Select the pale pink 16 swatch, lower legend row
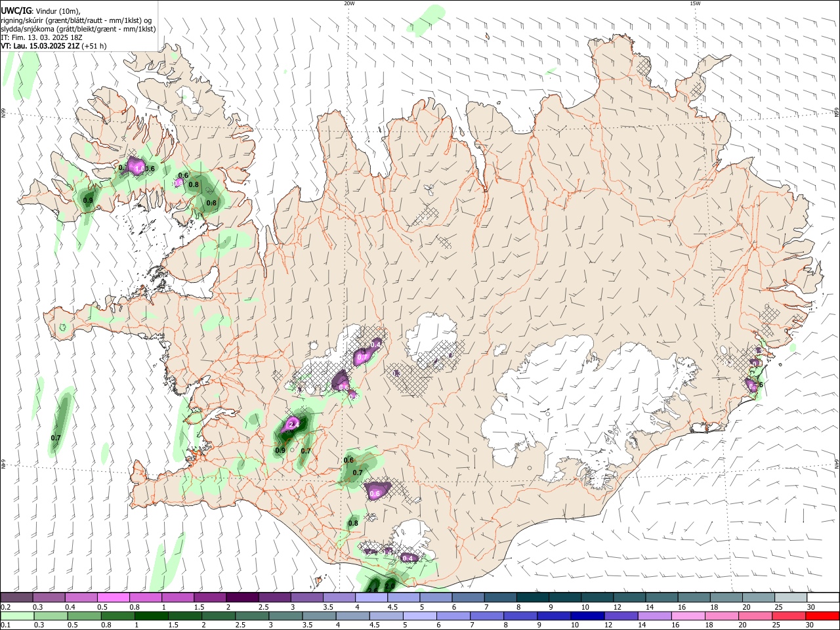Screen dimensions: 840x630 [688, 616]
